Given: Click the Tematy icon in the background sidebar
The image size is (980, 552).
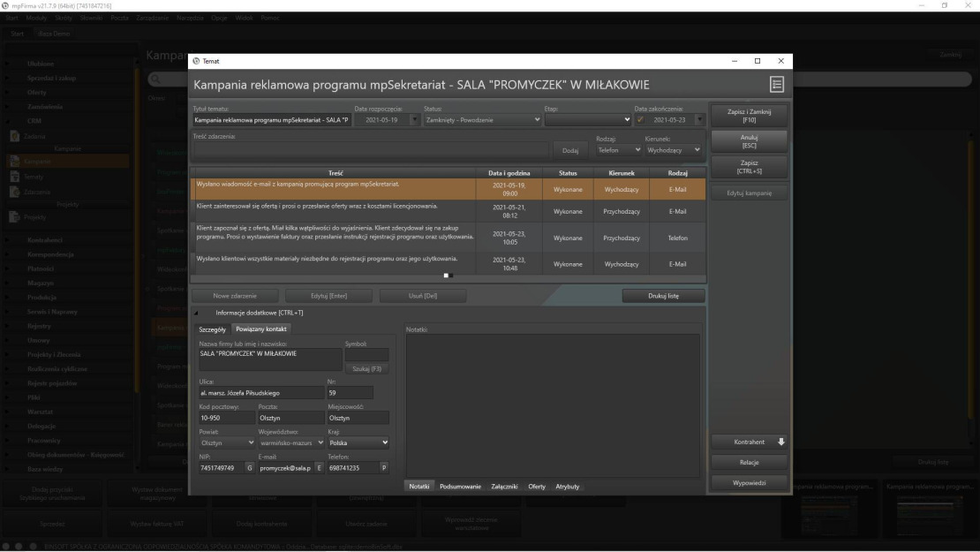Looking at the screenshot, I should point(14,177).
